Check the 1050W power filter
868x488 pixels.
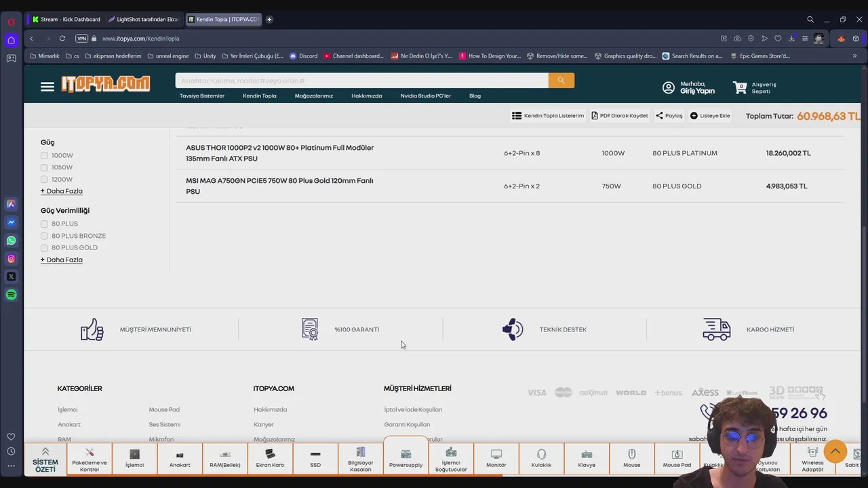click(44, 167)
